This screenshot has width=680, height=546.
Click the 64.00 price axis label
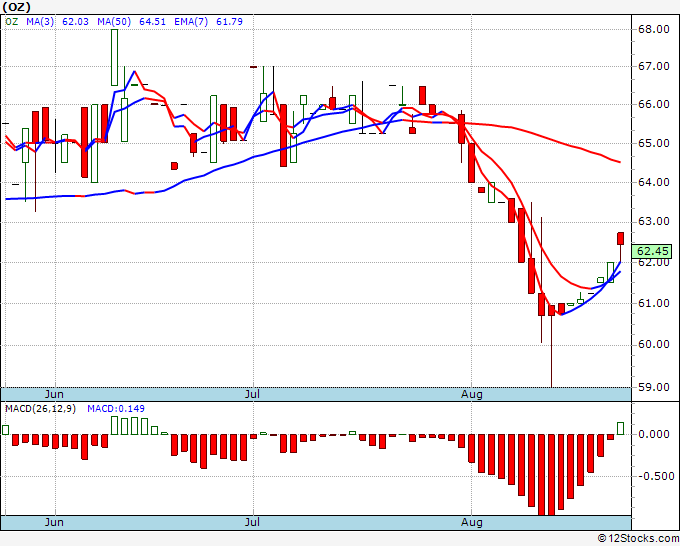[x=654, y=182]
